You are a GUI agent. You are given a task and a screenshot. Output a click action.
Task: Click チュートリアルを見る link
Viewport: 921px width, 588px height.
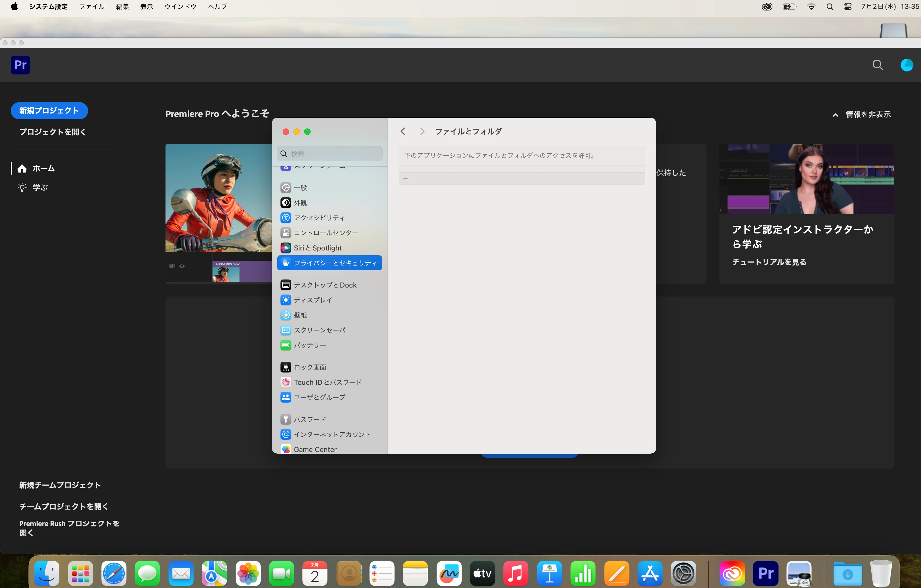(x=769, y=262)
